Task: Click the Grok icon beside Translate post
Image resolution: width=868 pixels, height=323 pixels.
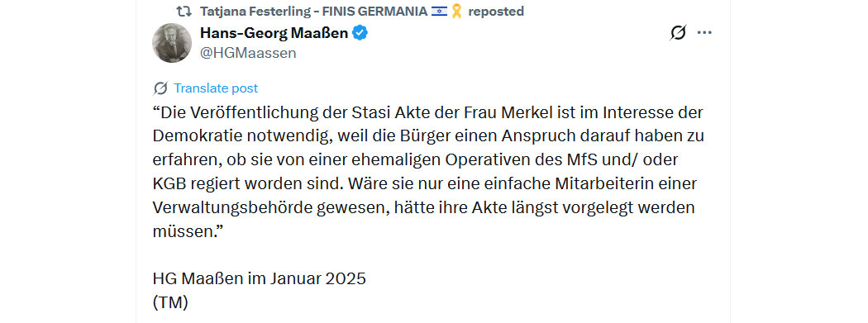Action: [160, 88]
